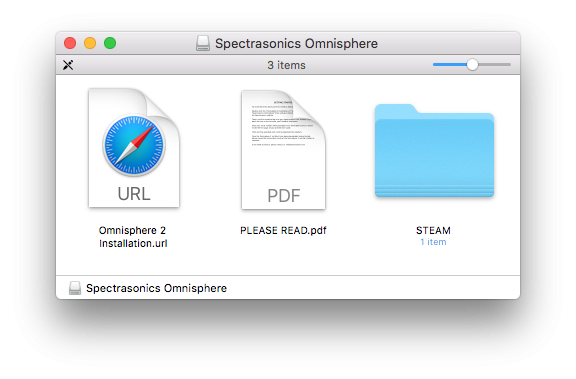Click the PLEASE READ.pdf filename label
Screen dimensions: 576x379
[283, 230]
